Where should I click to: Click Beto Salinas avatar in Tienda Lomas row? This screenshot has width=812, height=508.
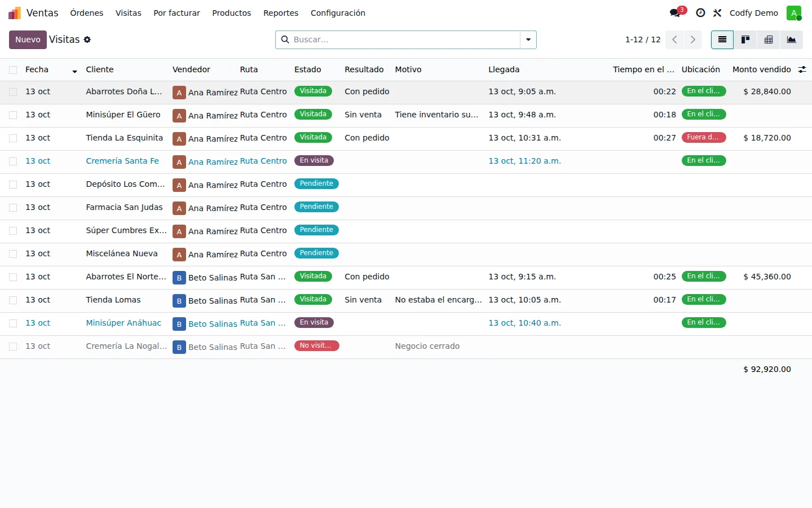tap(179, 301)
